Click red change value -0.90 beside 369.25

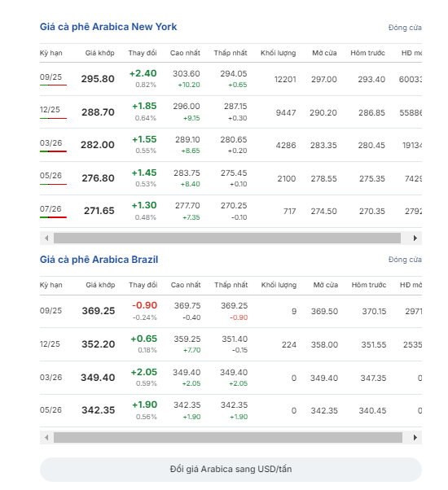144,305
